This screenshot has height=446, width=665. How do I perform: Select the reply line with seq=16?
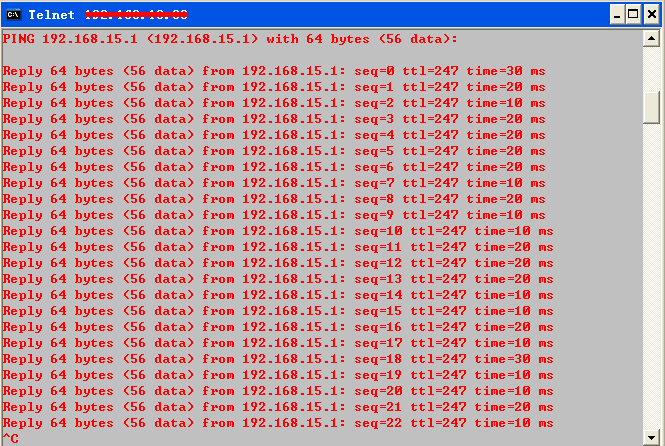click(x=278, y=327)
